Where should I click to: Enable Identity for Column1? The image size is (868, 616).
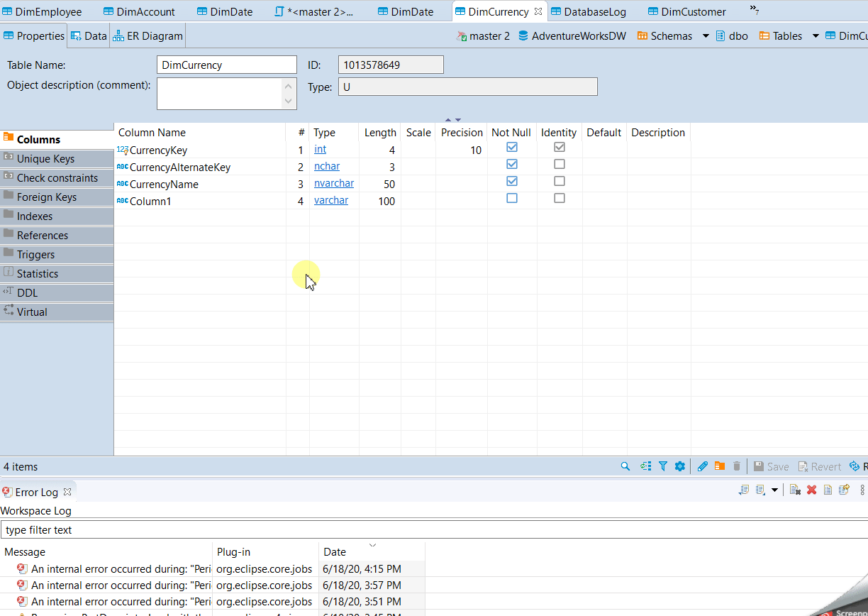(559, 198)
